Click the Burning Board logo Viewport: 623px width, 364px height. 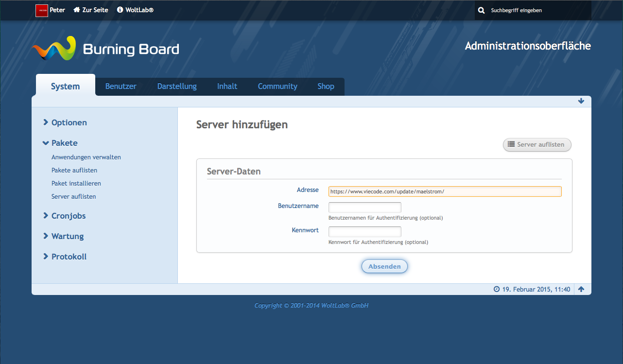(x=105, y=49)
